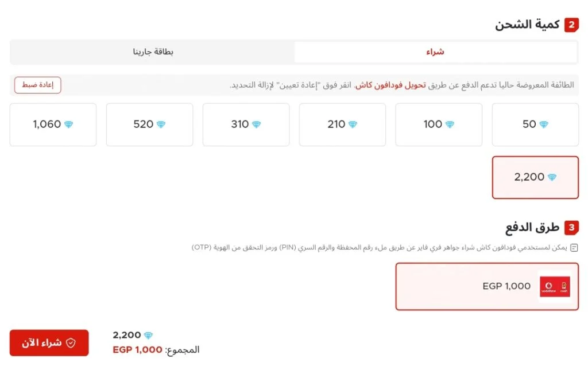Click the شراء الآن buy button
This screenshot has height=386, width=588.
49,343
